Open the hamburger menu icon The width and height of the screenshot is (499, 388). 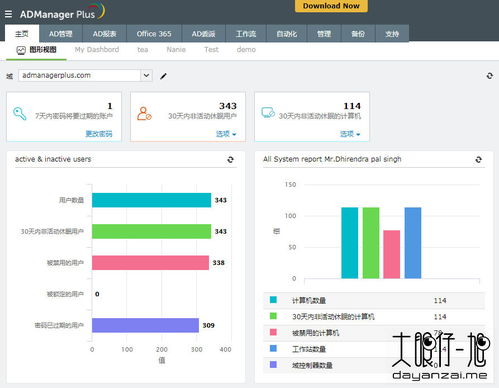(8, 14)
